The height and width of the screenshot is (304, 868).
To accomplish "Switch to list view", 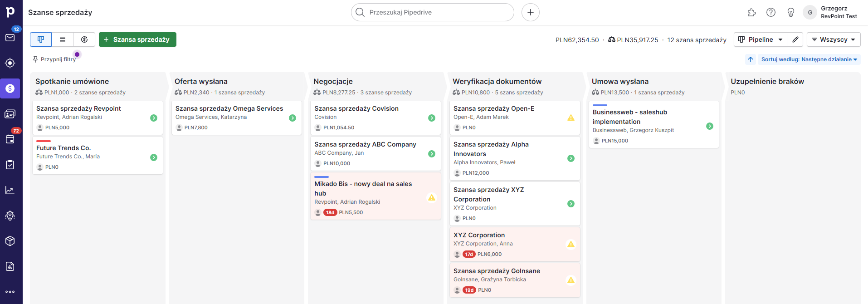I will click(x=63, y=39).
